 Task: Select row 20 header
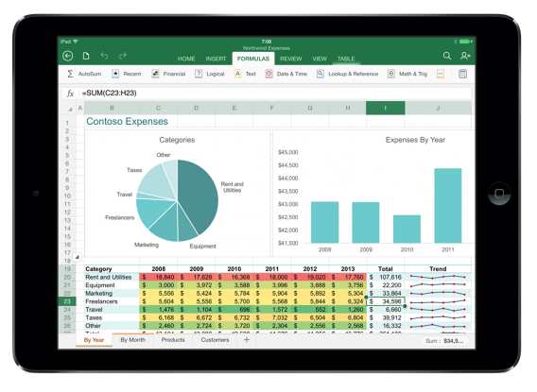(67, 277)
